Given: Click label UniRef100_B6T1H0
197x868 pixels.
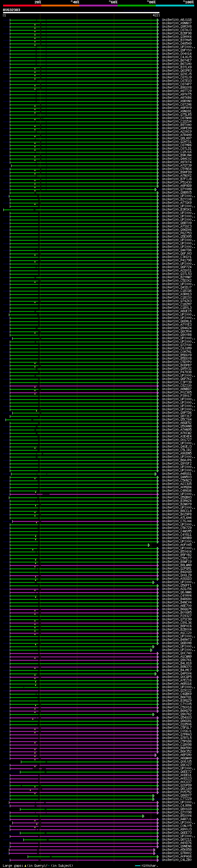Looking at the screenshot, I should (177, 64).
